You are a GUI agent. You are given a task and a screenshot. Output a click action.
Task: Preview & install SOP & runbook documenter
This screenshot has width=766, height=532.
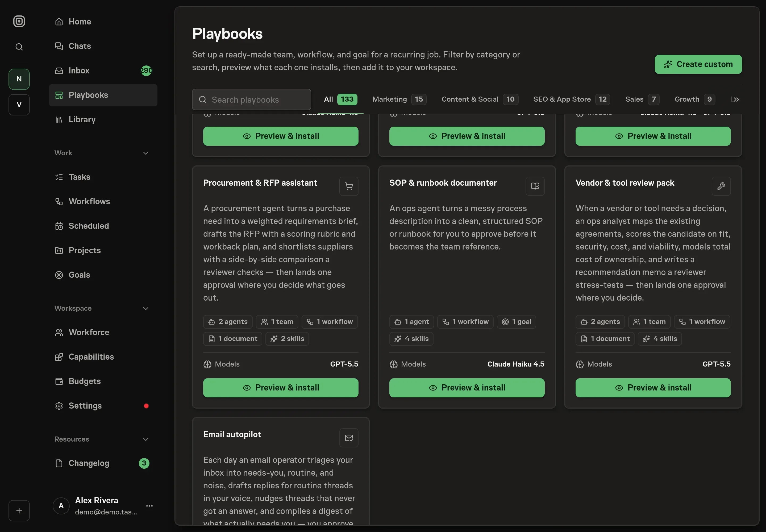click(467, 388)
